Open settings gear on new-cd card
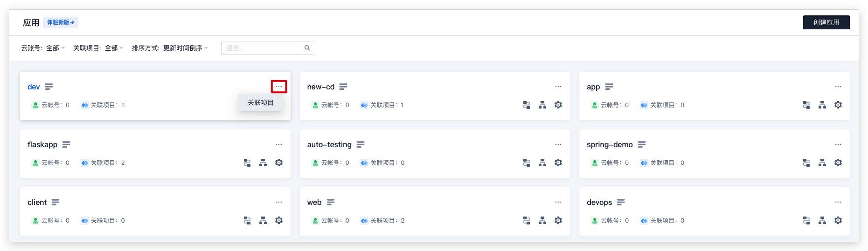 [x=558, y=105]
